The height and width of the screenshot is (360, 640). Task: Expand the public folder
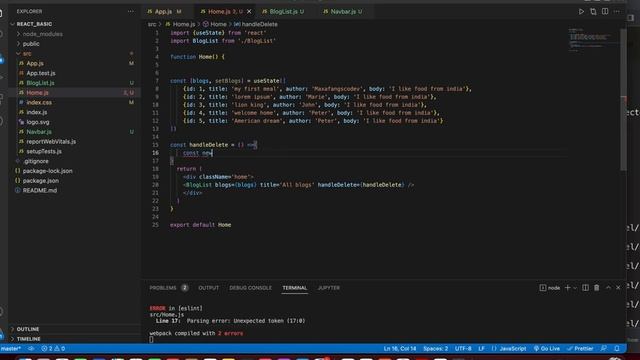coord(31,44)
